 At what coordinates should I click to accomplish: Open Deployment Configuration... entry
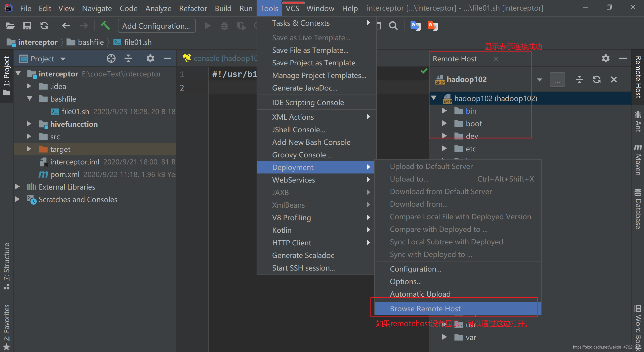[x=458, y=269]
